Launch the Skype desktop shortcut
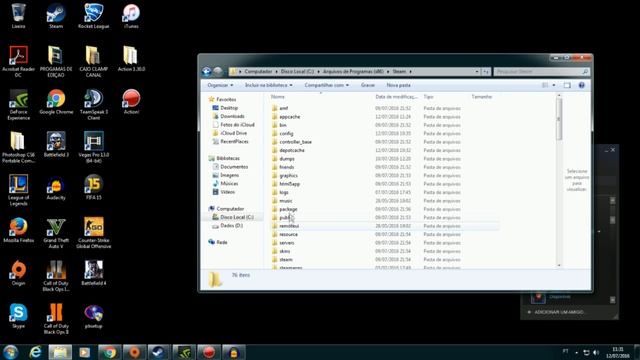Image resolution: width=640 pixels, height=360 pixels. (x=18, y=316)
